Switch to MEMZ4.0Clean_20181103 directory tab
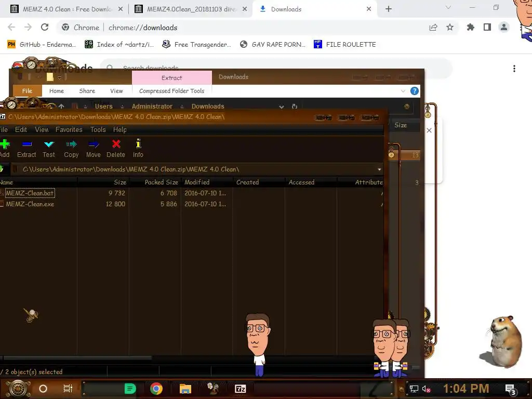532x399 pixels. point(191,9)
